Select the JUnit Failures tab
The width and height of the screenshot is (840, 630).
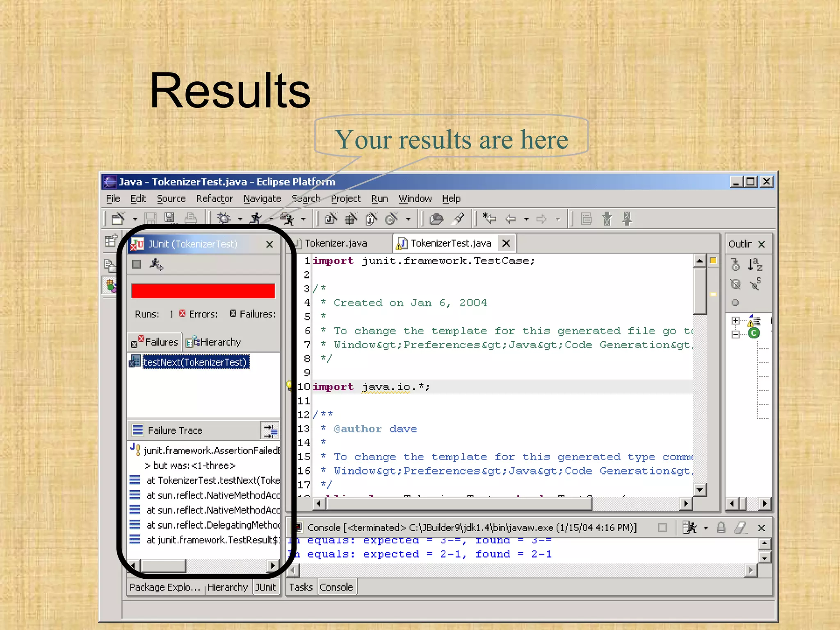click(x=155, y=342)
